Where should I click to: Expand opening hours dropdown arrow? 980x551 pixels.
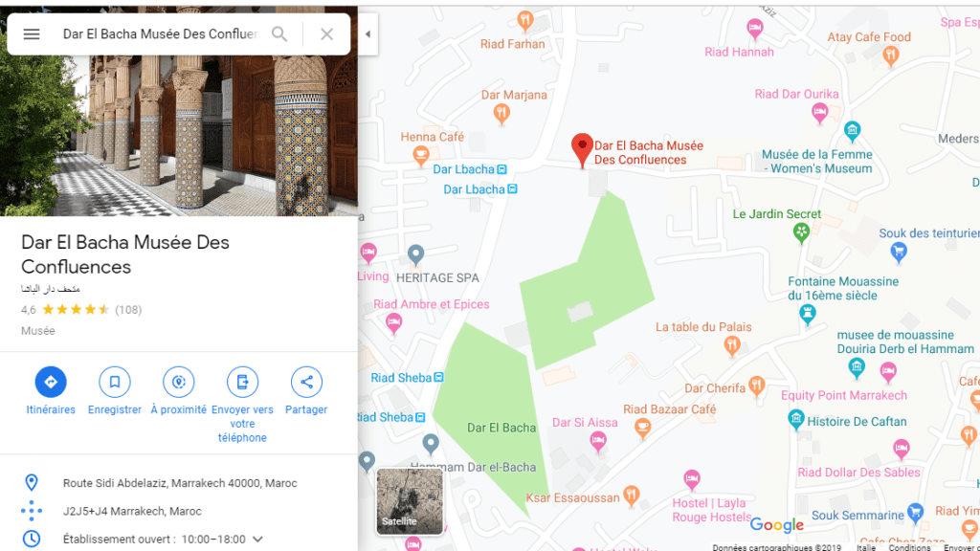pyautogui.click(x=257, y=540)
